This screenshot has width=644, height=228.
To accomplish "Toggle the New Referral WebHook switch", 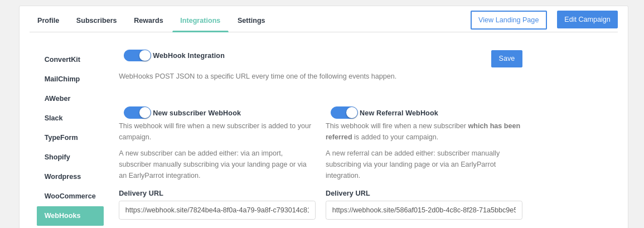I will 344,113.
